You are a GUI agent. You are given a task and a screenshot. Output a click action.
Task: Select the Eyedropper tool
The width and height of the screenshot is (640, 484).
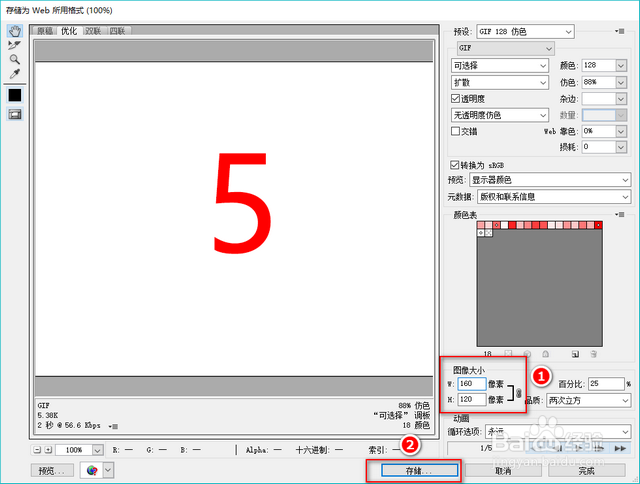(x=15, y=74)
